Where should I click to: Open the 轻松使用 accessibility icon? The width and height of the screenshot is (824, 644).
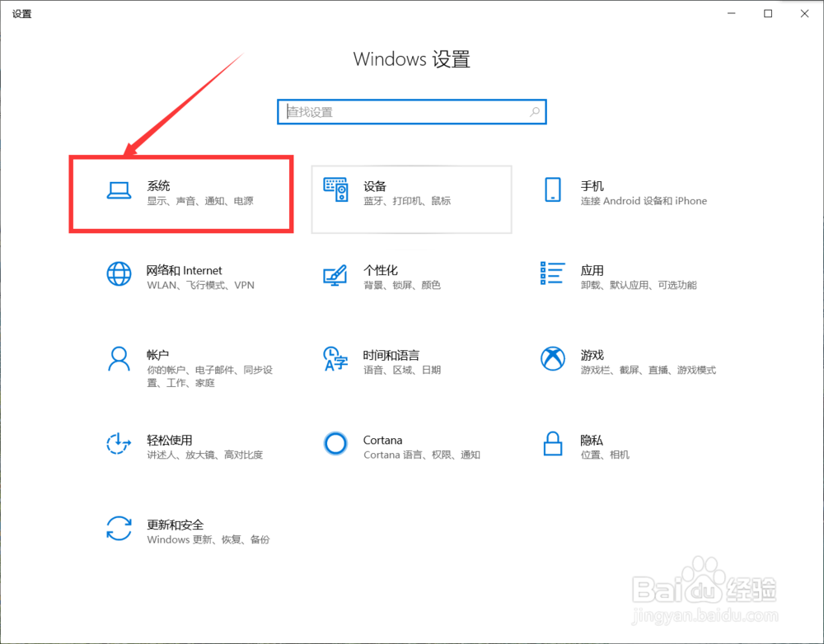point(119,443)
